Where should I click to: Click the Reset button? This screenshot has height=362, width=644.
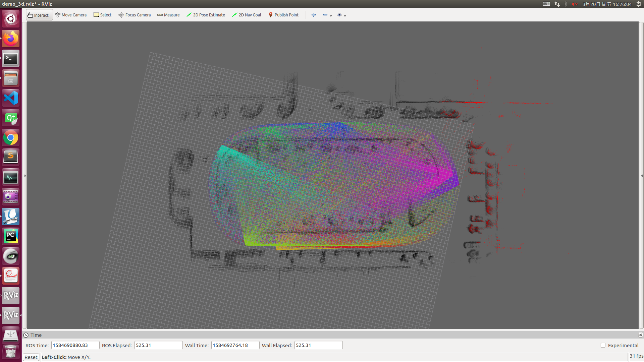click(x=31, y=357)
